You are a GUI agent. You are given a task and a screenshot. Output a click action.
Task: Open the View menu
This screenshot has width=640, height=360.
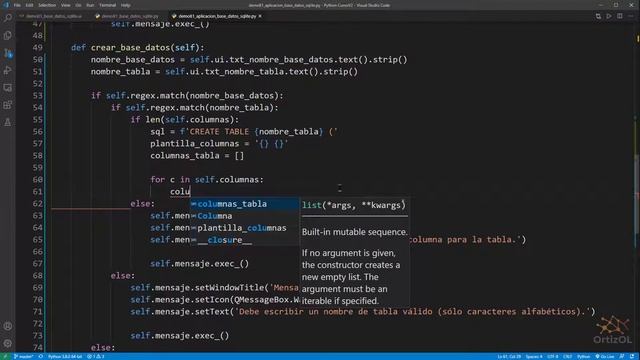(65, 5)
